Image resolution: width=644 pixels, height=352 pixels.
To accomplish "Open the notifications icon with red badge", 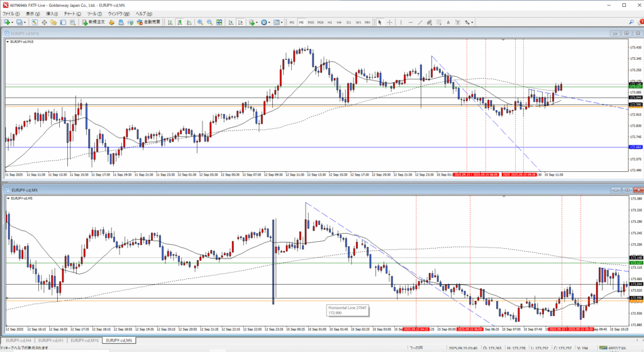I will pos(641,22).
